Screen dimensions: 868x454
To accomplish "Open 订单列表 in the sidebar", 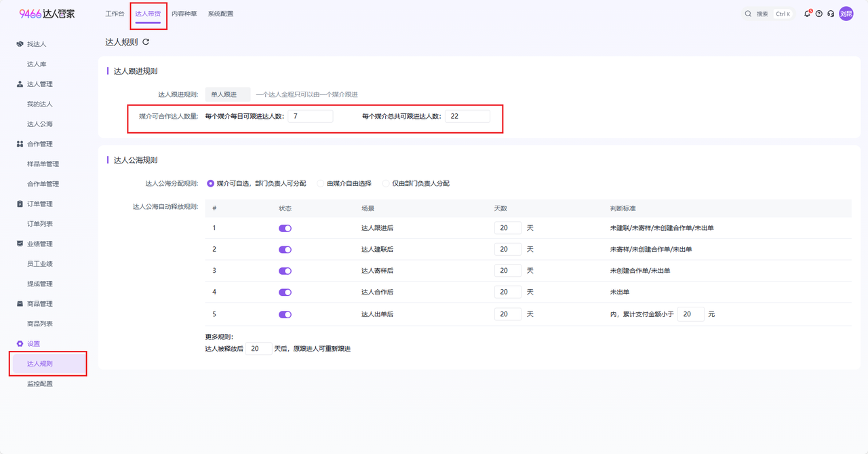I will 39,224.
